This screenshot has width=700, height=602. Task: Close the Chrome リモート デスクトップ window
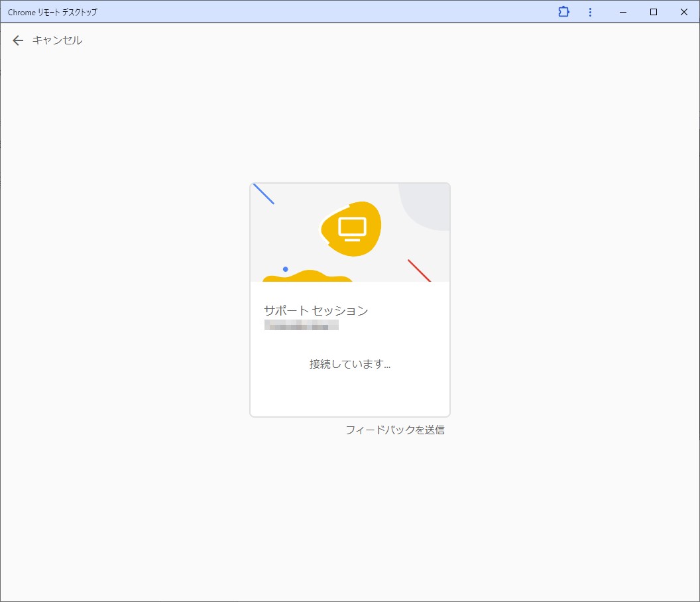point(684,12)
